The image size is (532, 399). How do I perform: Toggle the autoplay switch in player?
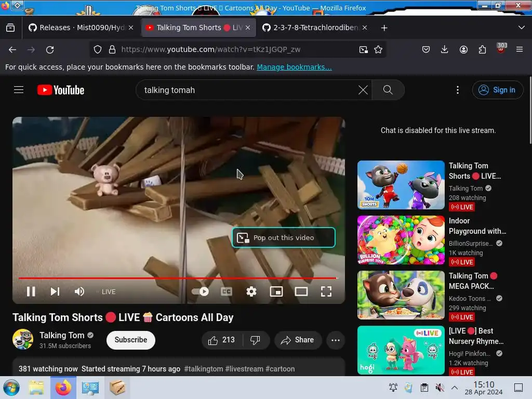point(200,291)
